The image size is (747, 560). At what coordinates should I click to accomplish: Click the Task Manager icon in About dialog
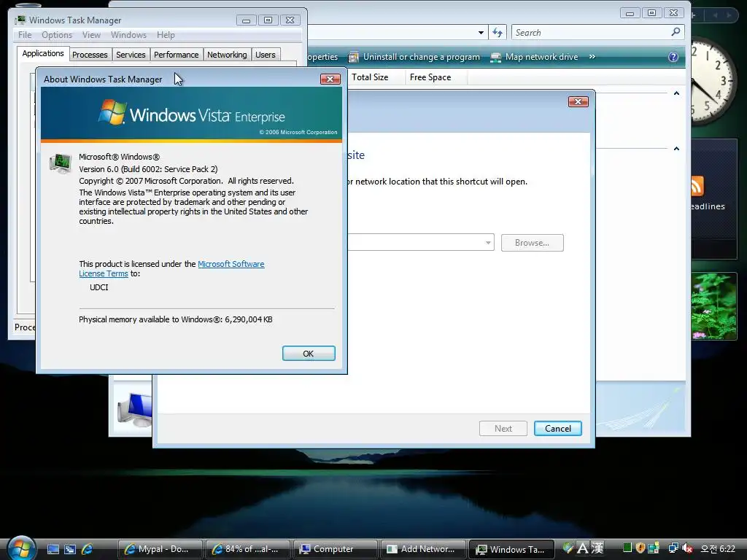61,163
